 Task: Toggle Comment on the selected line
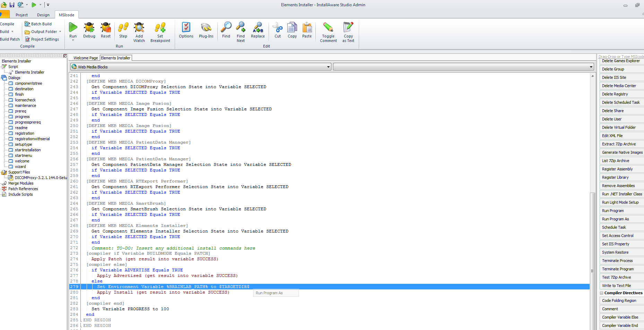(x=328, y=32)
